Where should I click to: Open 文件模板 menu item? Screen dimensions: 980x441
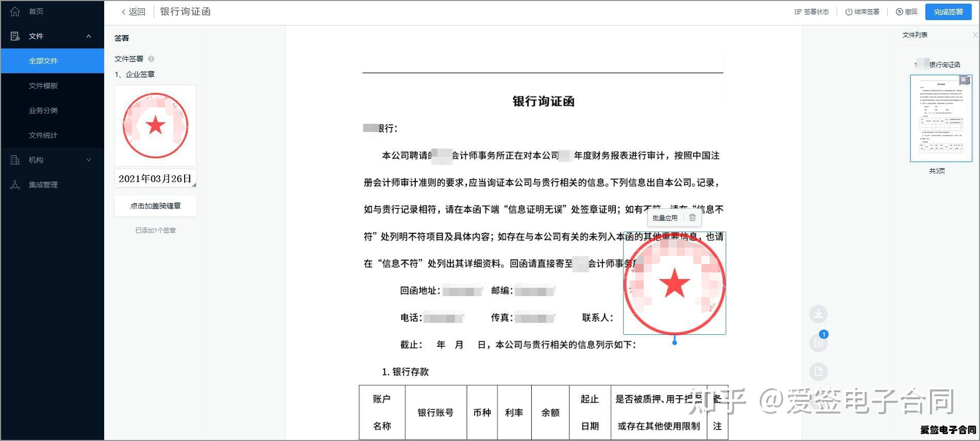tap(43, 86)
